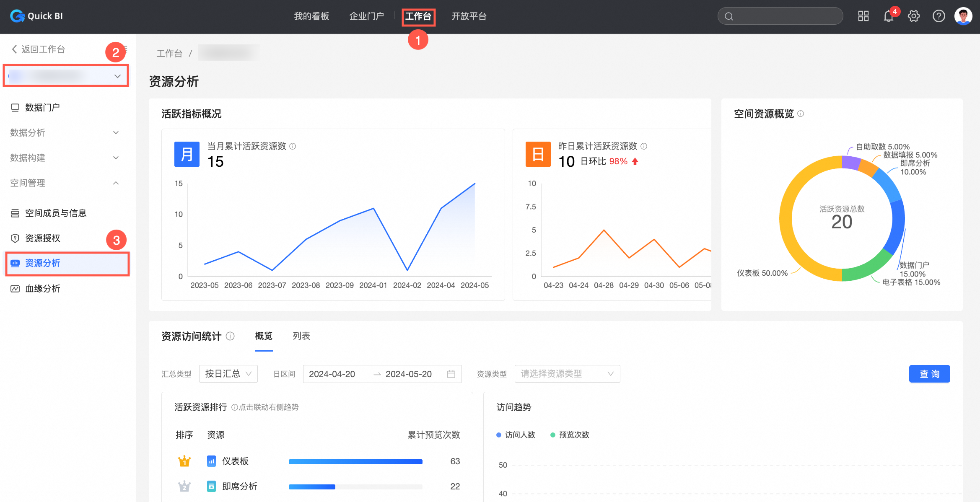Click the silver crown rank-two icon
Image resolution: width=980 pixels, height=502 pixels.
click(184, 486)
